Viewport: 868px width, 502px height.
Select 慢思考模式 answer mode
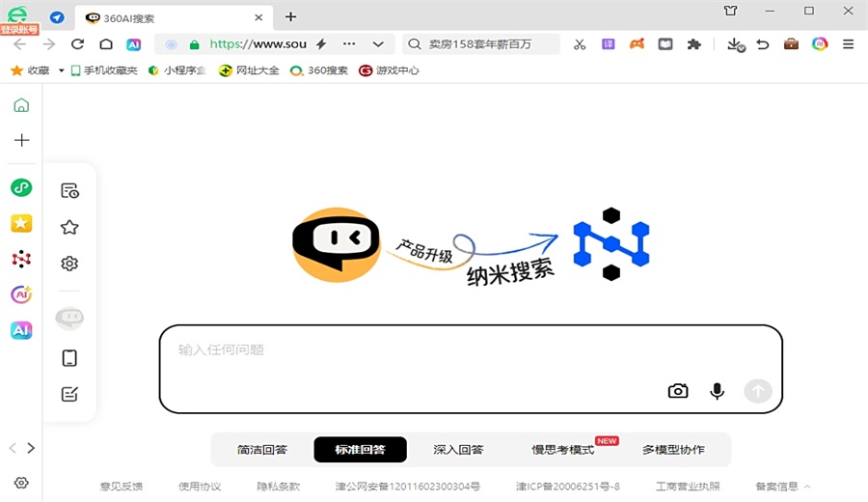563,449
